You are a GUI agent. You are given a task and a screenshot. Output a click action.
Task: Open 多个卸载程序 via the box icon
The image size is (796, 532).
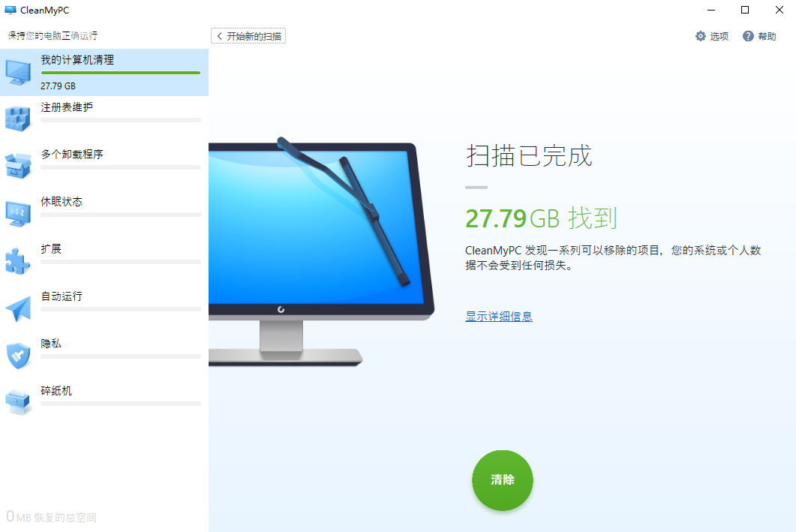(x=17, y=166)
